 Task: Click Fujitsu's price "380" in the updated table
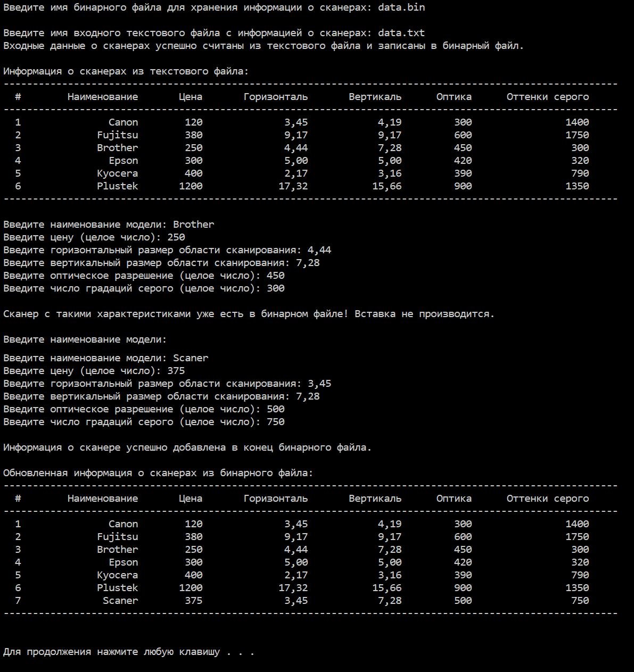(x=194, y=537)
